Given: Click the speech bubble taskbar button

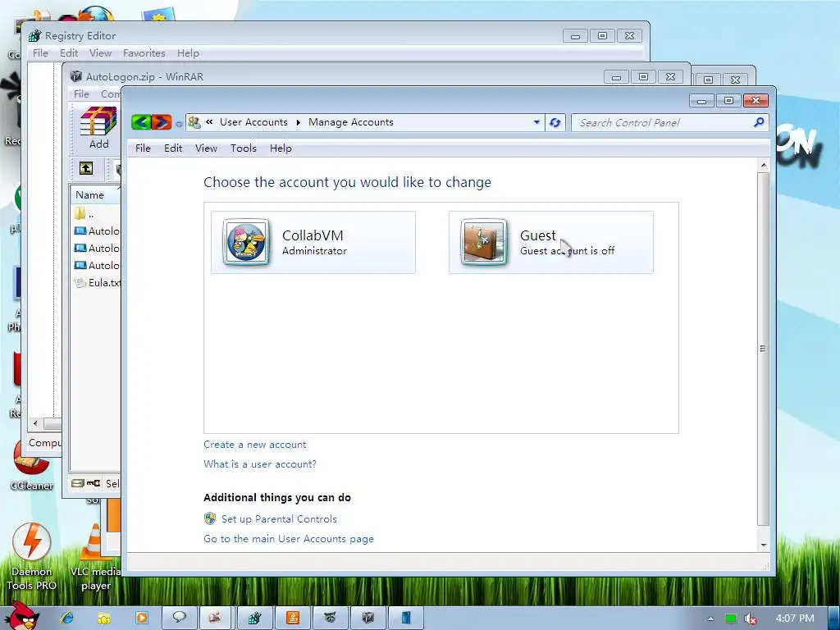Looking at the screenshot, I should (x=179, y=618).
